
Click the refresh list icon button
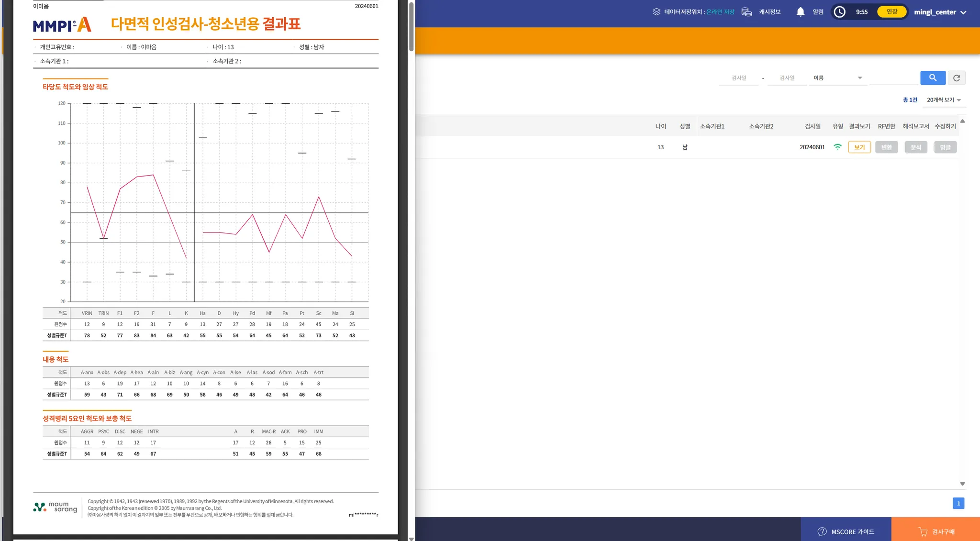[957, 78]
